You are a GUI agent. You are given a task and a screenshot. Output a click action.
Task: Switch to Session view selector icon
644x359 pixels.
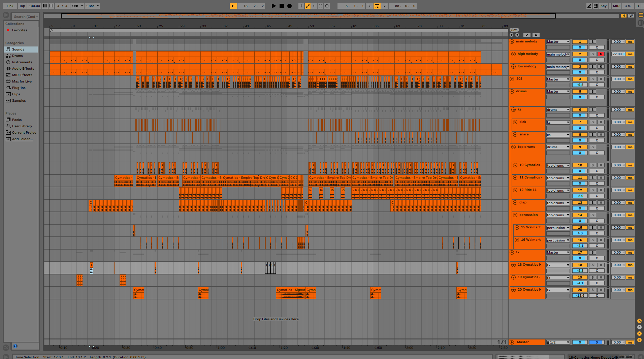[x=641, y=23]
